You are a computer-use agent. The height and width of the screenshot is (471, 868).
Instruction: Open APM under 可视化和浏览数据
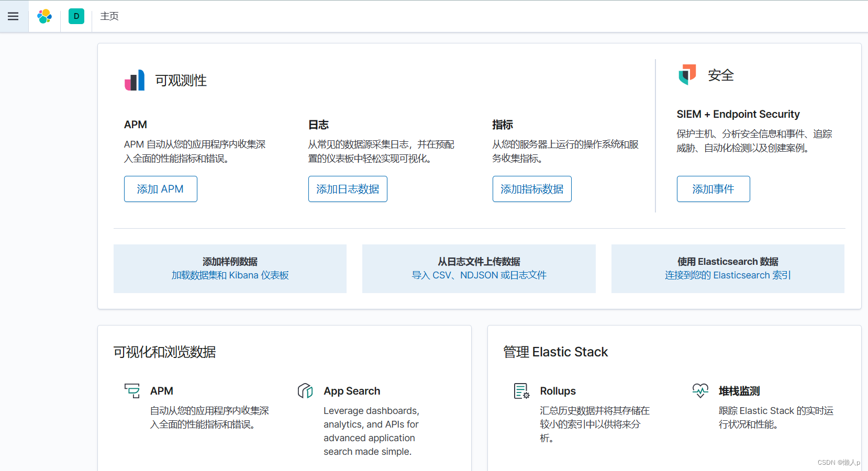point(162,391)
